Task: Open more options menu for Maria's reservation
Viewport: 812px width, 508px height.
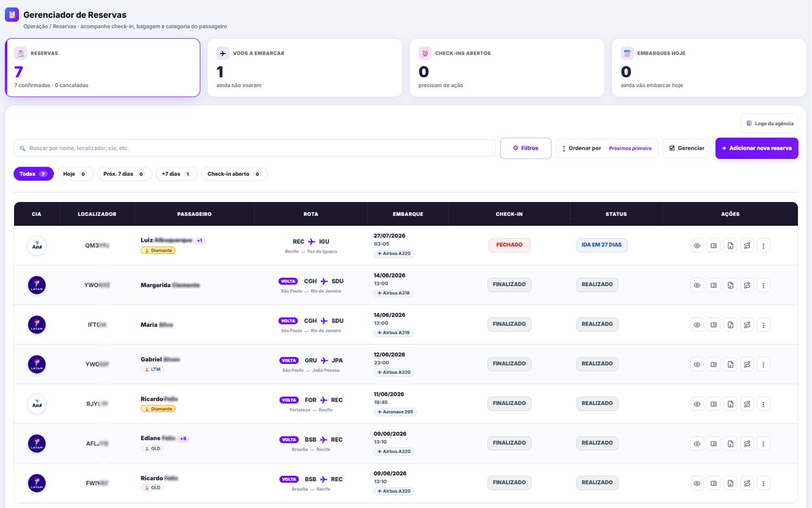Action: click(764, 324)
